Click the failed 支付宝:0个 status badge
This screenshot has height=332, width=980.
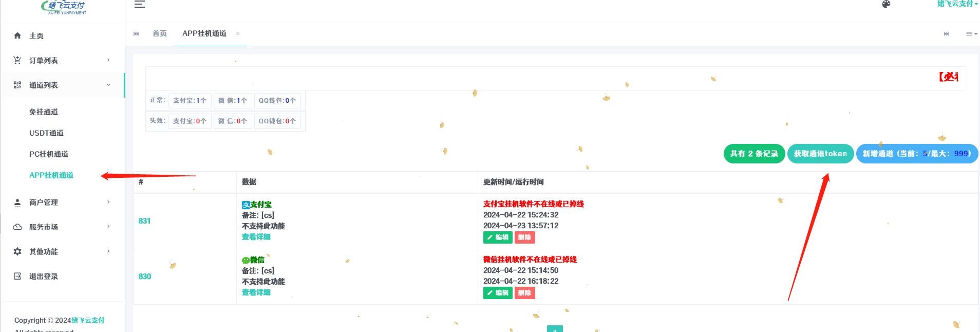190,121
